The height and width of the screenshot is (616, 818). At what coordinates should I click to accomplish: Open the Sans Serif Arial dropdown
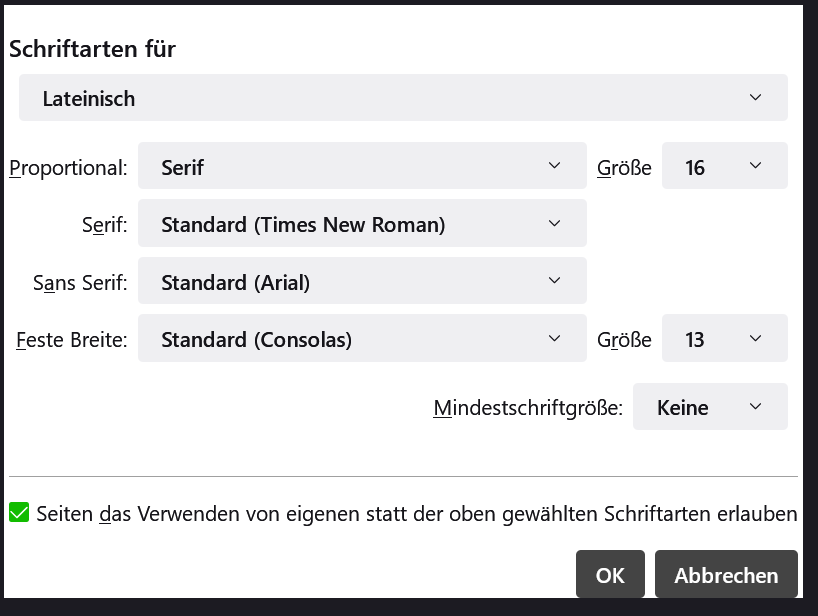[361, 282]
